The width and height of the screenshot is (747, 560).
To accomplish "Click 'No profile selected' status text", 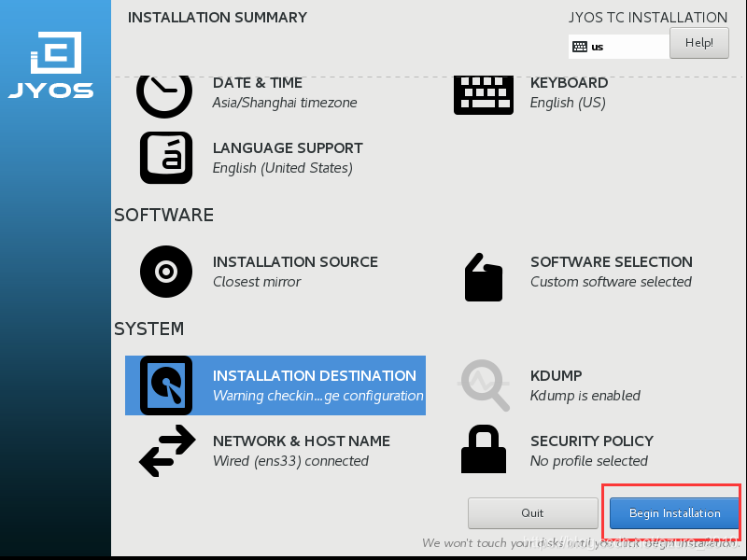I will pos(589,461).
